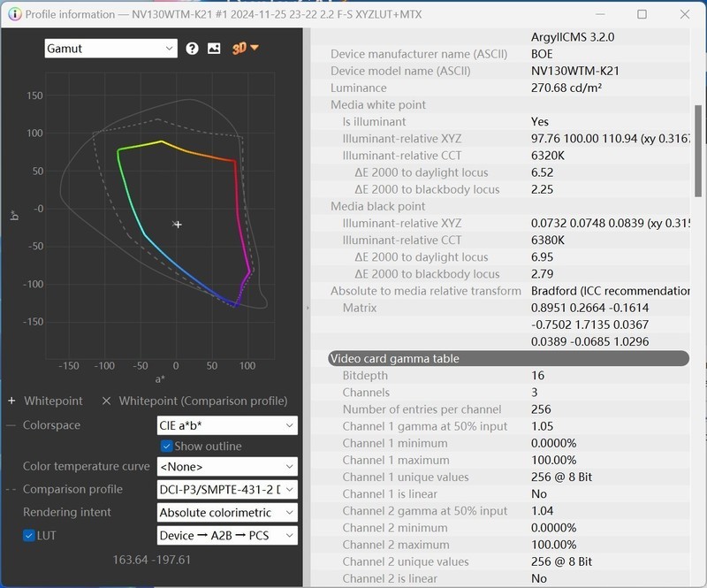Screen dimensions: 707x588
Task: Open the Gamut plot type dropdown
Action: 111,49
